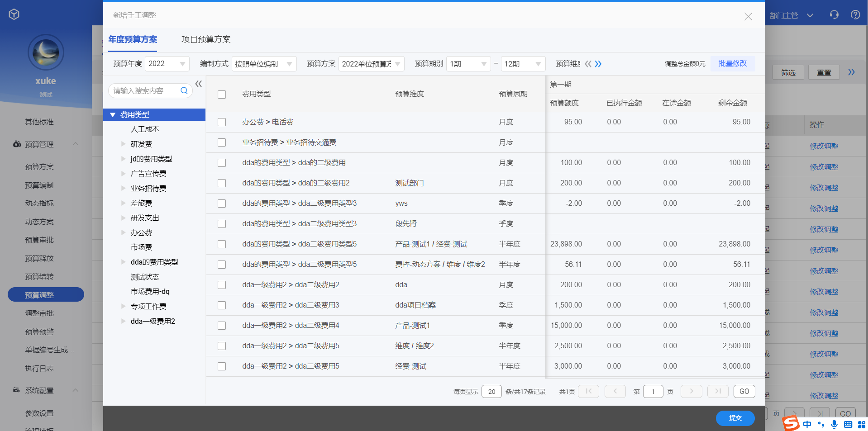Close the 新增手工调整 dialog
The image size is (868, 431).
coord(748,17)
